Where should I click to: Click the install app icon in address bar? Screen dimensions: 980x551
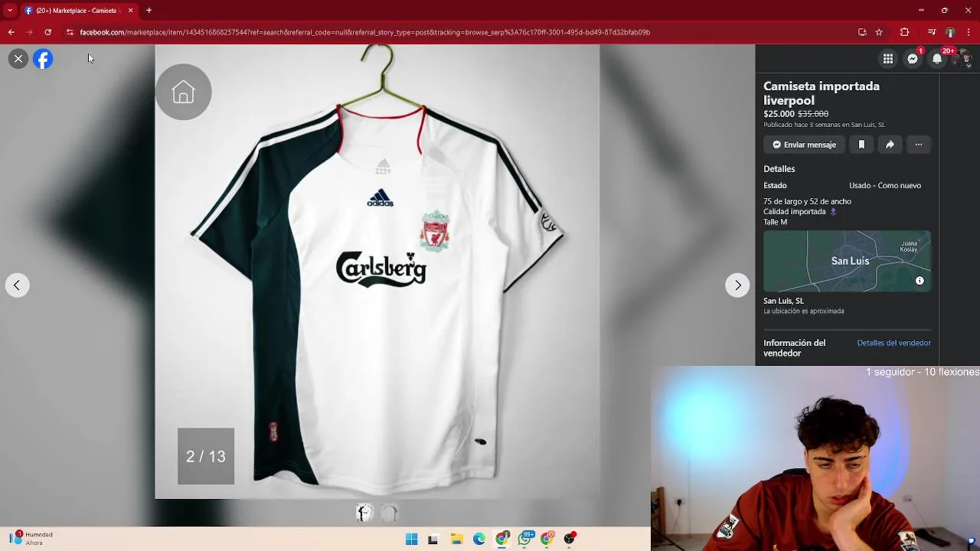click(862, 32)
